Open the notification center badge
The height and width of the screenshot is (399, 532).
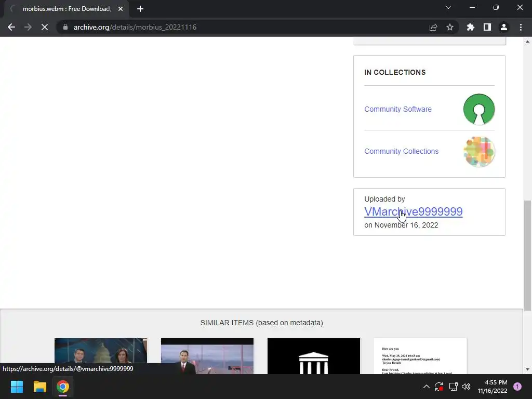517,387
